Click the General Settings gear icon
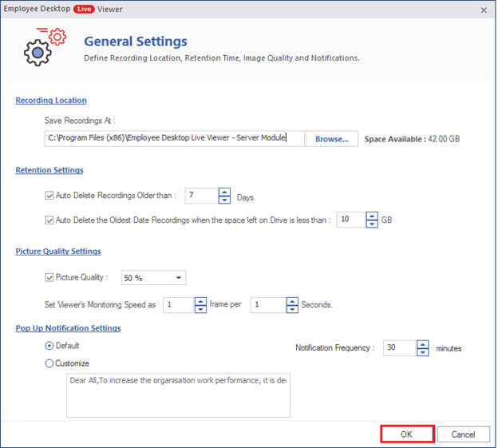This screenshot has height=448, width=498. 45,47
